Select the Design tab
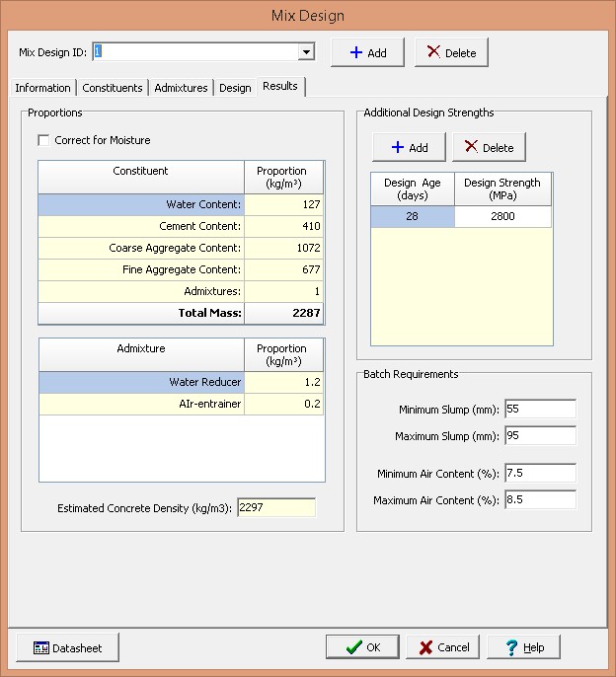 pyautogui.click(x=235, y=88)
